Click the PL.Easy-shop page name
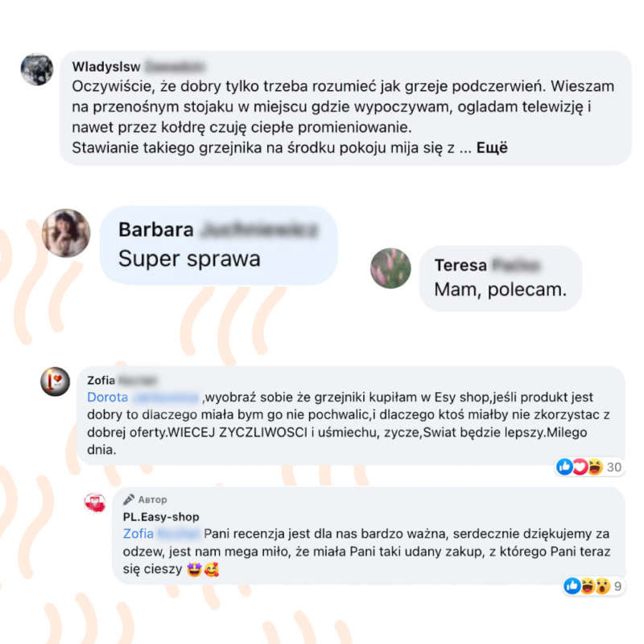Image resolution: width=644 pixels, height=644 pixels. point(161,517)
